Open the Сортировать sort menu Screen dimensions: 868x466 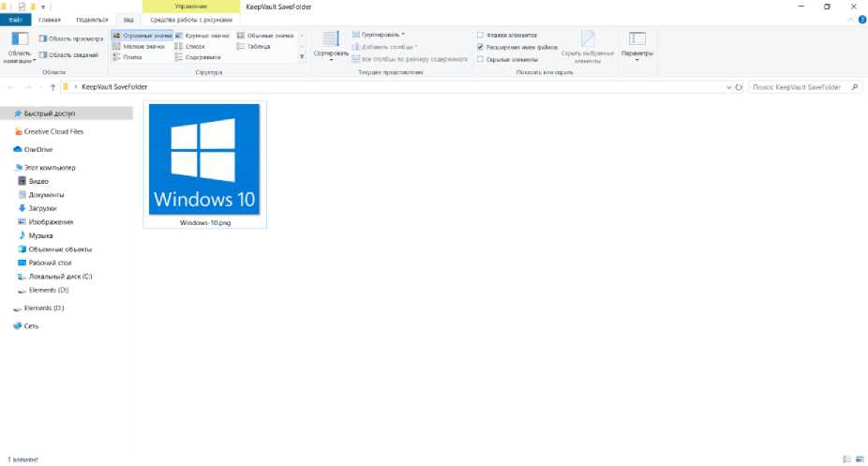point(331,45)
